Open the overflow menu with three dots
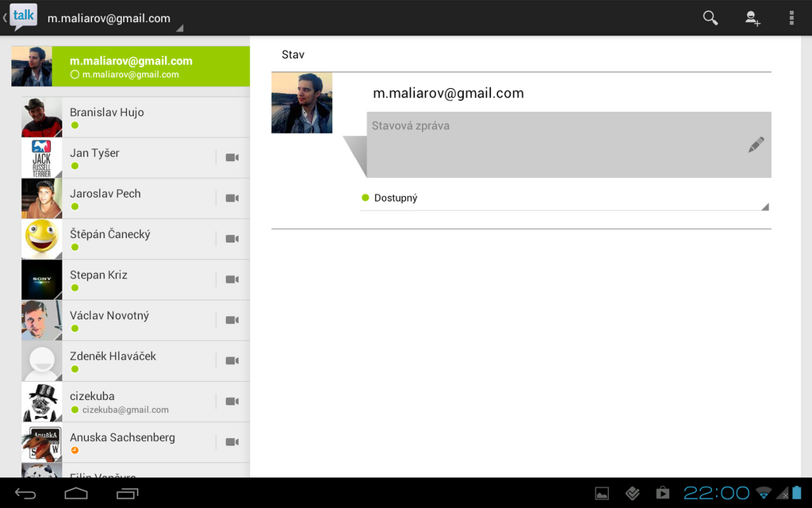The height and width of the screenshot is (508, 812). coord(791,17)
